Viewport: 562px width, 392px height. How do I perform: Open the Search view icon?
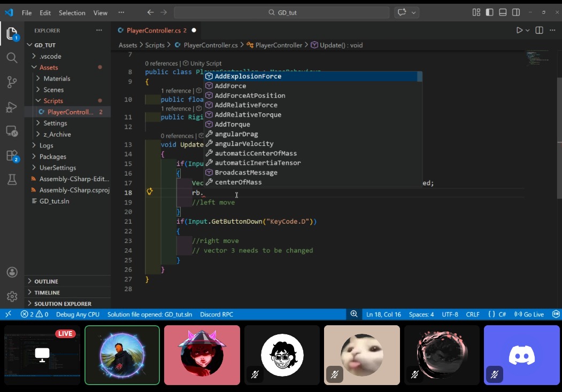click(x=12, y=58)
